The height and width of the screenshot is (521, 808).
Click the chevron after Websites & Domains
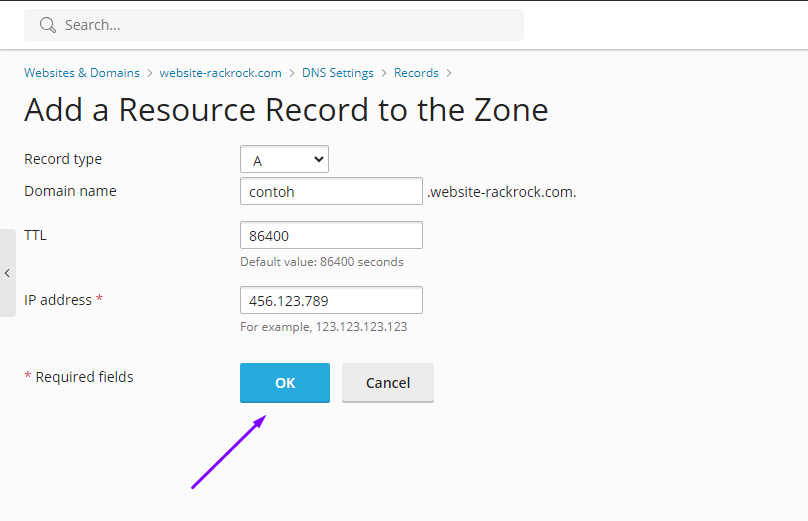(x=150, y=73)
